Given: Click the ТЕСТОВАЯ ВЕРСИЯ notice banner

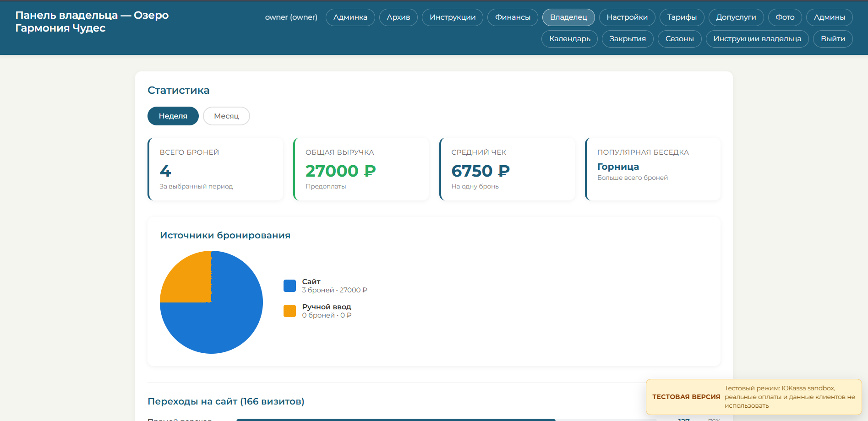Looking at the screenshot, I should point(753,397).
